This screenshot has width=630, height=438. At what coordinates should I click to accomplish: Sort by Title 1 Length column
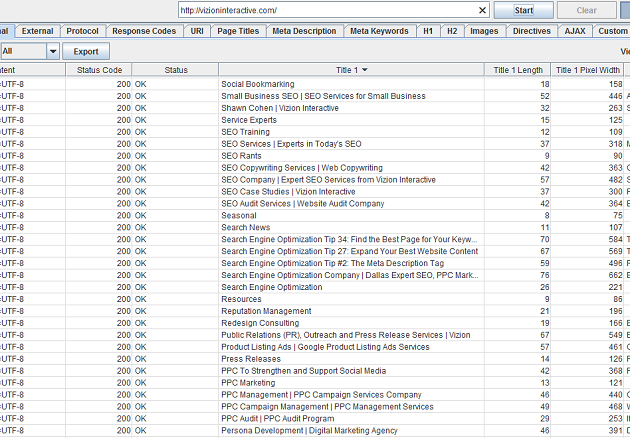[x=518, y=70]
